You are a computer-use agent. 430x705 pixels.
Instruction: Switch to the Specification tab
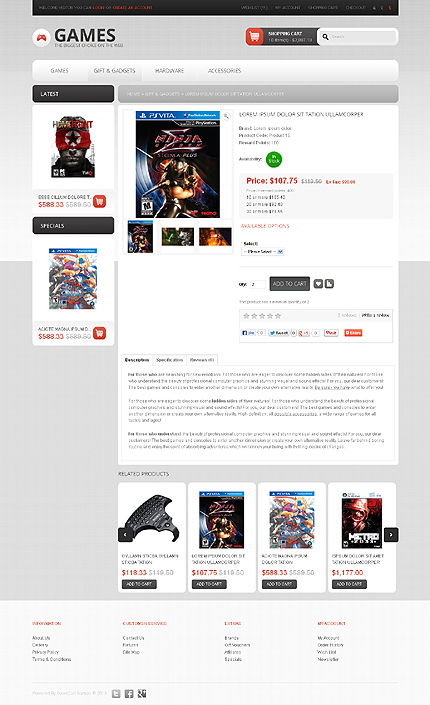point(170,360)
